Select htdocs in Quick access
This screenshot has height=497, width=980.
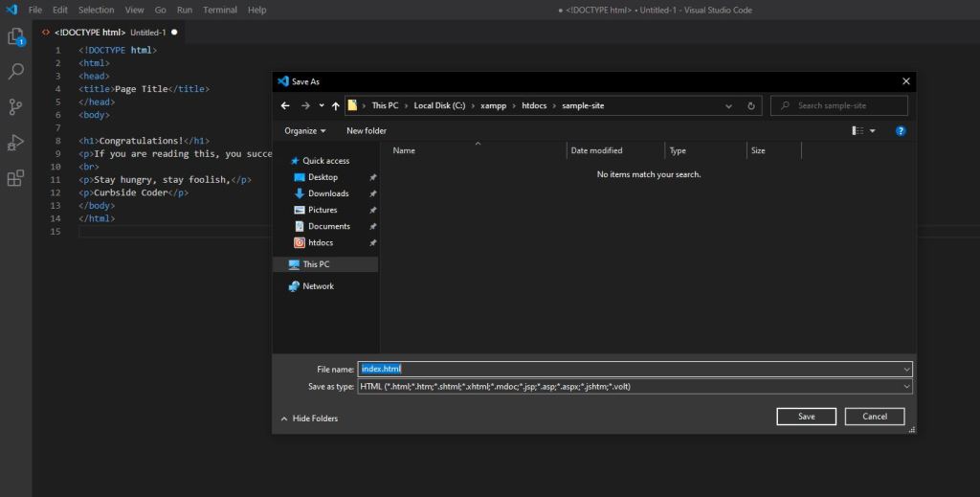(x=321, y=243)
